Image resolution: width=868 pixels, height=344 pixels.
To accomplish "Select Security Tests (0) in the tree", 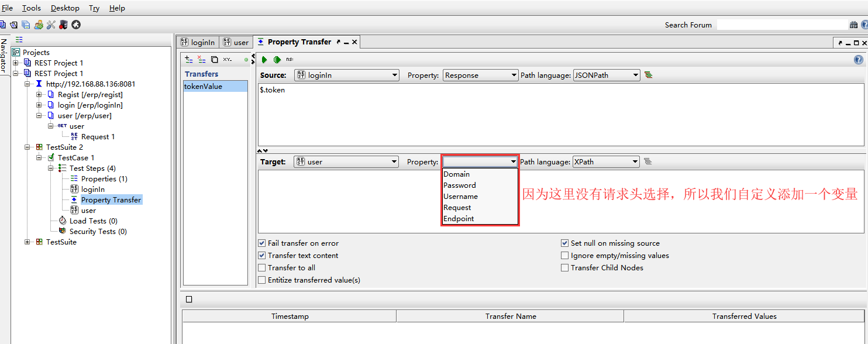I will [x=98, y=232].
